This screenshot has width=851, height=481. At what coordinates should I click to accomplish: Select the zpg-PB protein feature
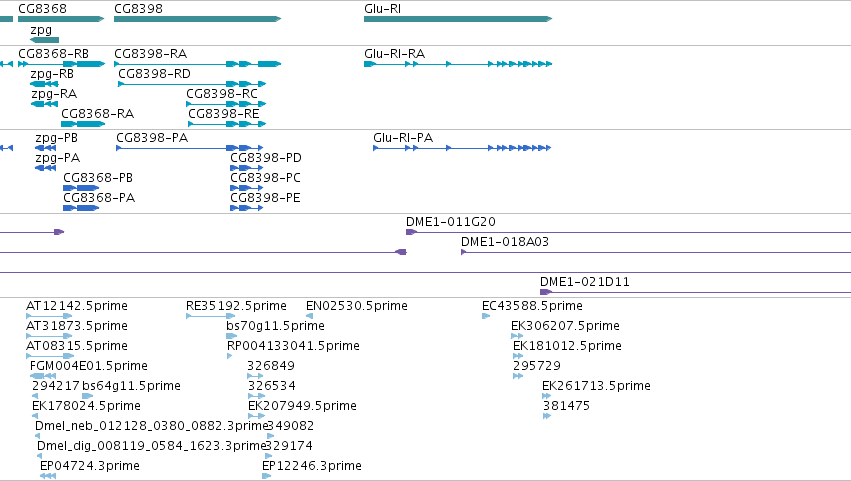coord(46,148)
